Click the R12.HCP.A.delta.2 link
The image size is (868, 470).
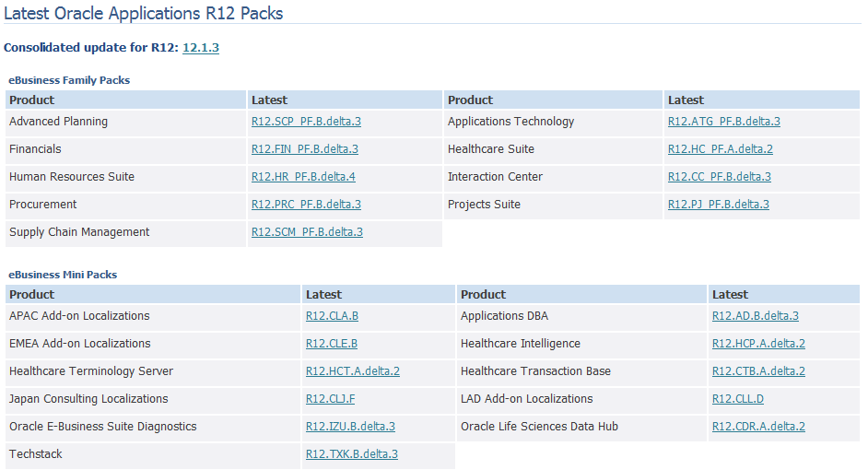[x=758, y=344]
